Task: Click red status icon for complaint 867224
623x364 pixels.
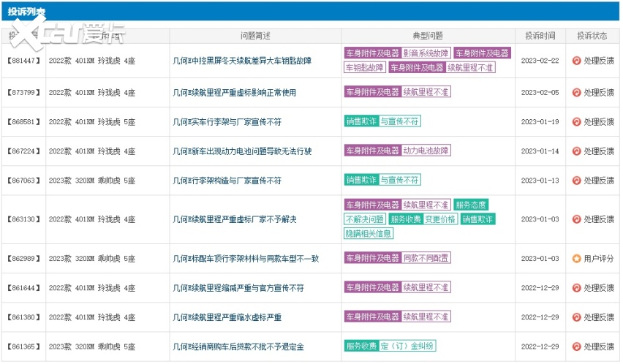Action: [576, 151]
